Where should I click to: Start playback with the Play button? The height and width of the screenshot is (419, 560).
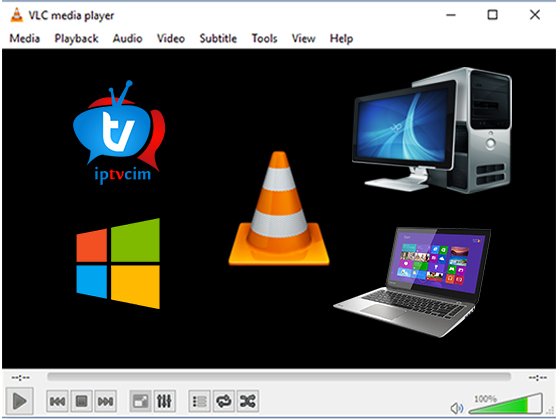[x=20, y=401]
